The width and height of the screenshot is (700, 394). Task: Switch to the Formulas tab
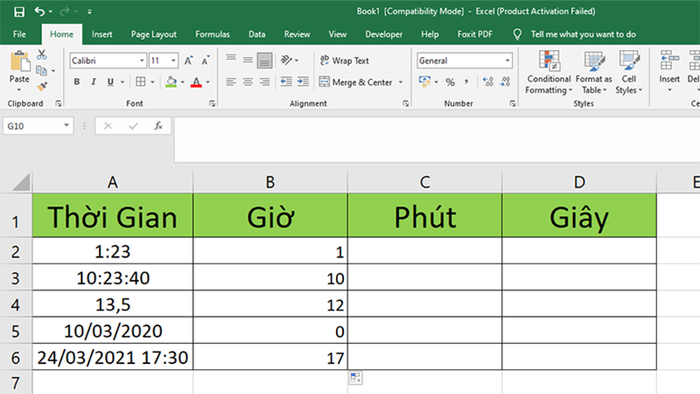click(x=212, y=34)
